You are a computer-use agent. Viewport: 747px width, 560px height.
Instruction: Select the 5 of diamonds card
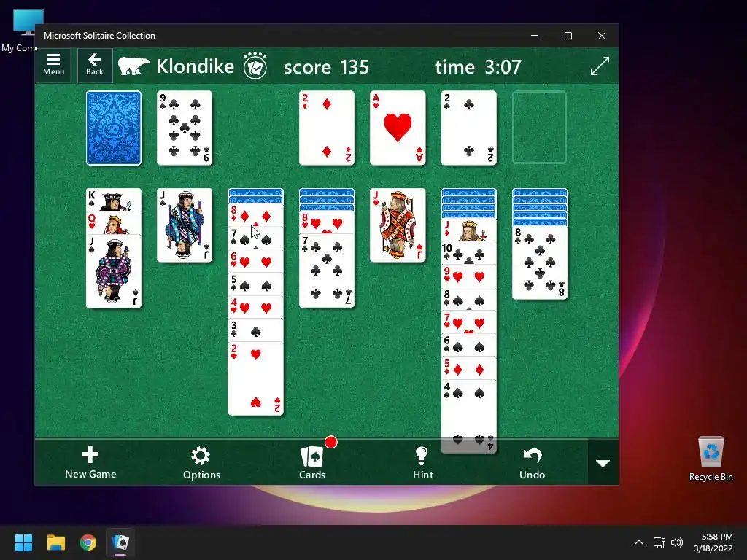tap(469, 367)
